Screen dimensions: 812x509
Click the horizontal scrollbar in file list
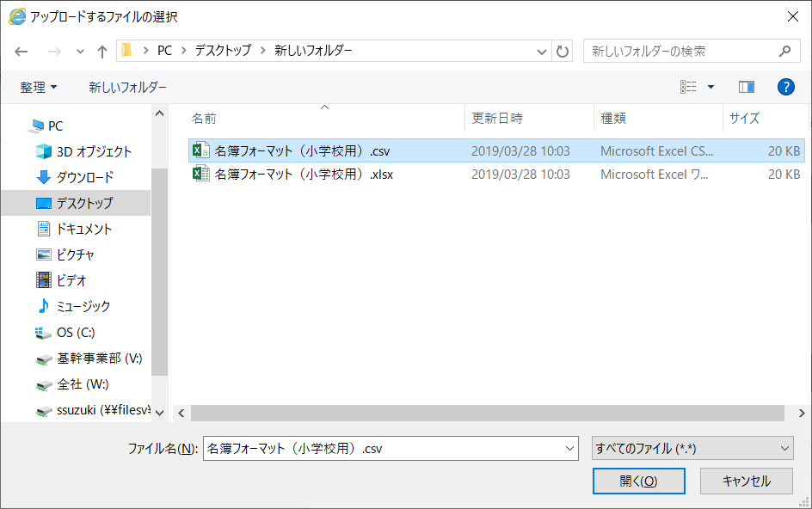487,414
